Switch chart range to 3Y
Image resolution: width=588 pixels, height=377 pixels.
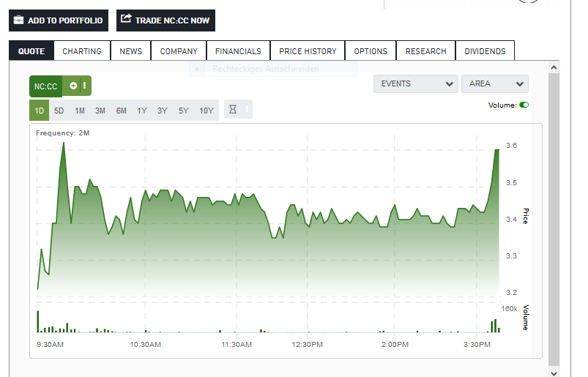coord(163,111)
